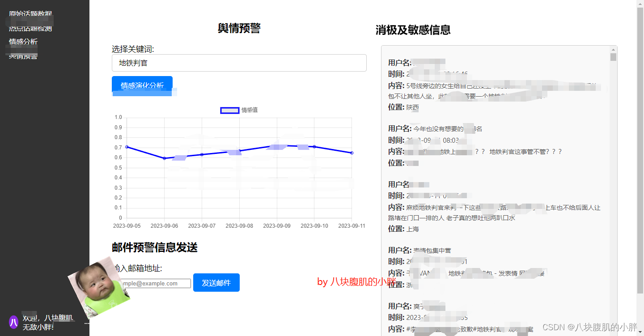
Task: Click the 2023-09-08 axis label
Action: [239, 226]
